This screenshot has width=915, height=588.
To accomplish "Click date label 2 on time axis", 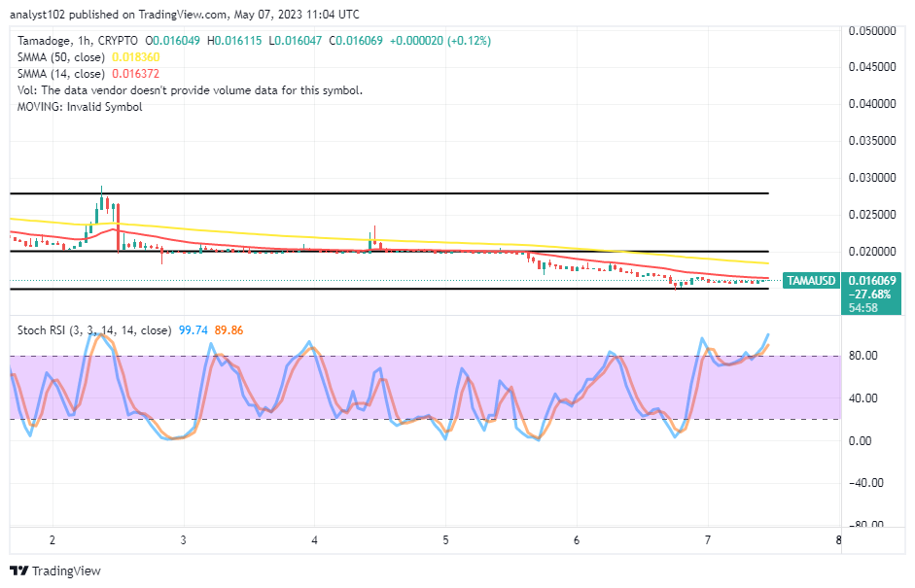I will pyautogui.click(x=53, y=540).
